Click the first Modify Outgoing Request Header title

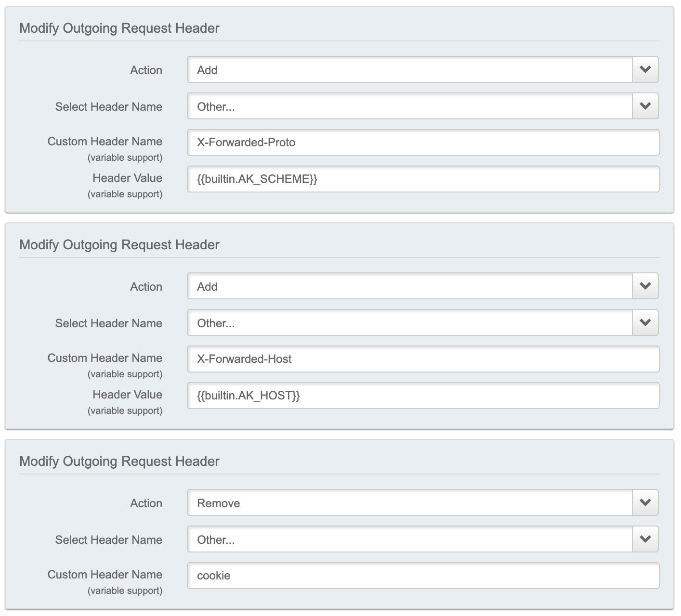point(119,28)
